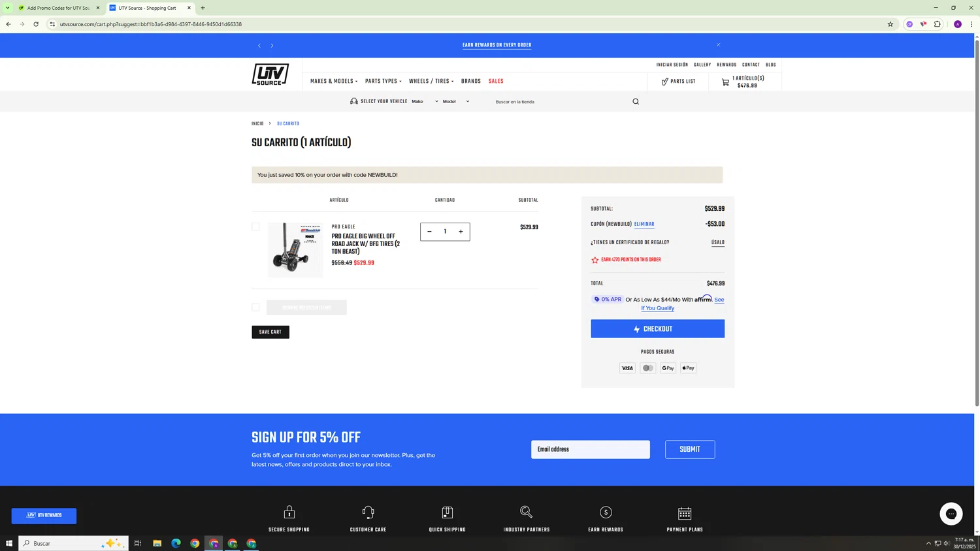The height and width of the screenshot is (551, 980).
Task: Check the remove selected items checkbox
Action: pyautogui.click(x=255, y=307)
